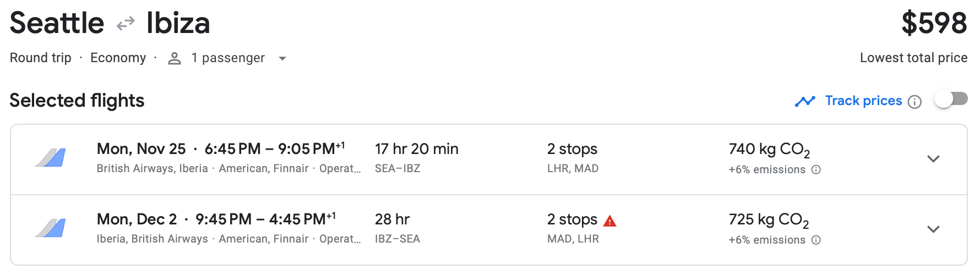Click the Track prices info icon
980x275 pixels.
[914, 102]
